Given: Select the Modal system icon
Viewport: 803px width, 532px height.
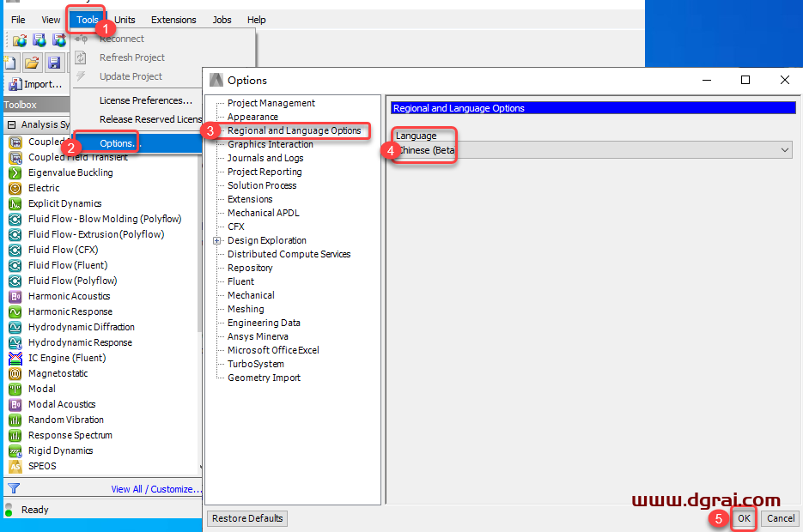Looking at the screenshot, I should [x=15, y=390].
